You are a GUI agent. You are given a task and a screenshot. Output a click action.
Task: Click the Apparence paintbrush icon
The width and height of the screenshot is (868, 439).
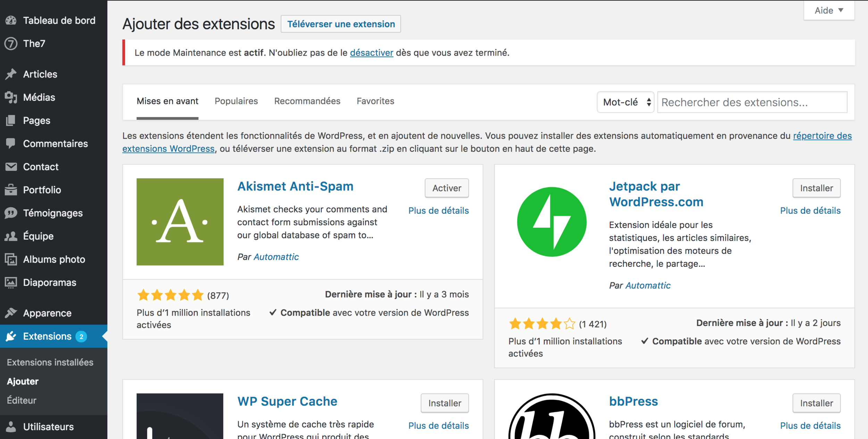11,313
